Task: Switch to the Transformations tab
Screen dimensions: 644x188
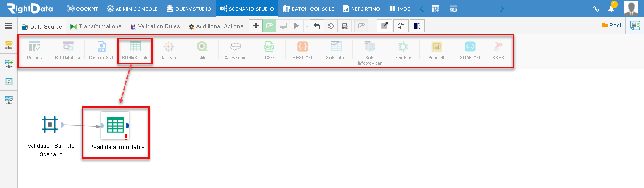Action: (96, 26)
